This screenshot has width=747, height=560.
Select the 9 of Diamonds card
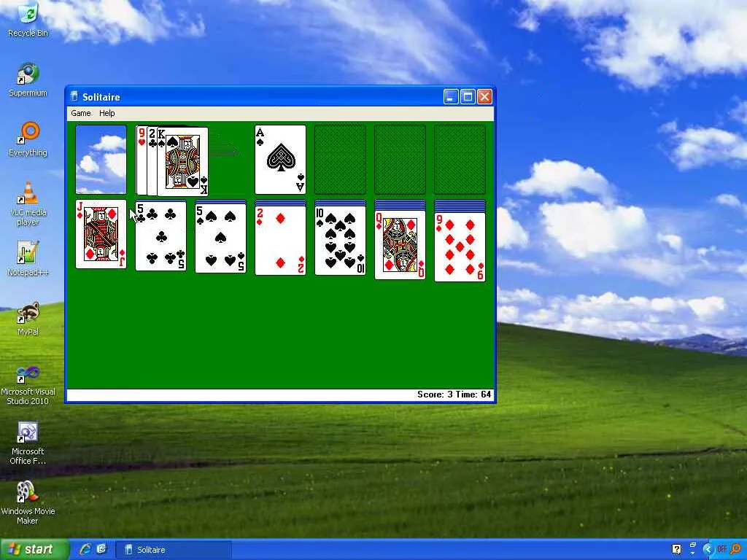pos(460,247)
